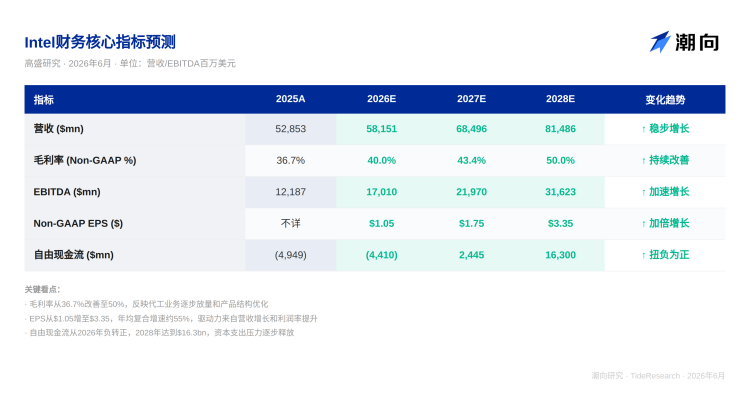Click the footer 潮向研究 · TideResearch · 2026年6月

click(x=658, y=376)
